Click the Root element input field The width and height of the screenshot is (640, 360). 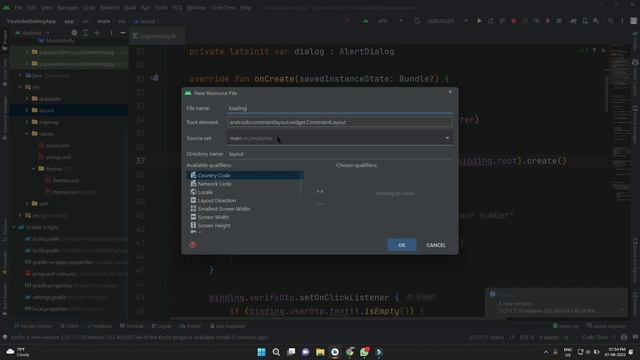coord(340,122)
